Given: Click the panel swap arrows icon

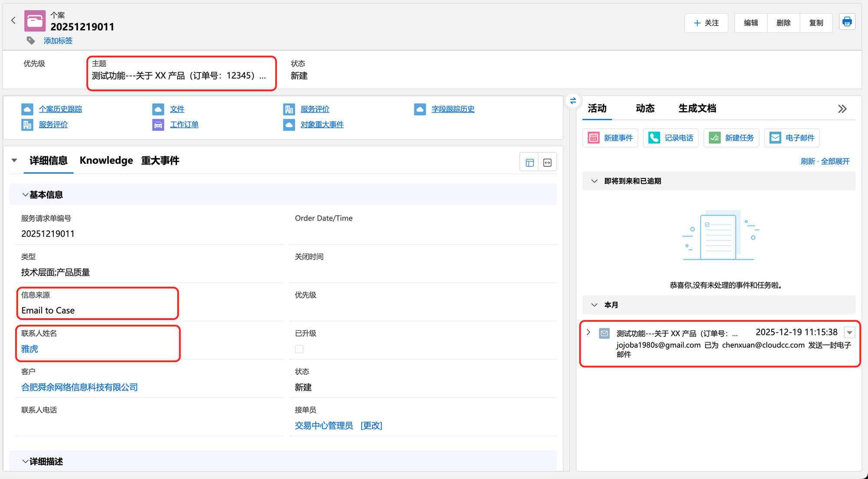Looking at the screenshot, I should pos(573,101).
